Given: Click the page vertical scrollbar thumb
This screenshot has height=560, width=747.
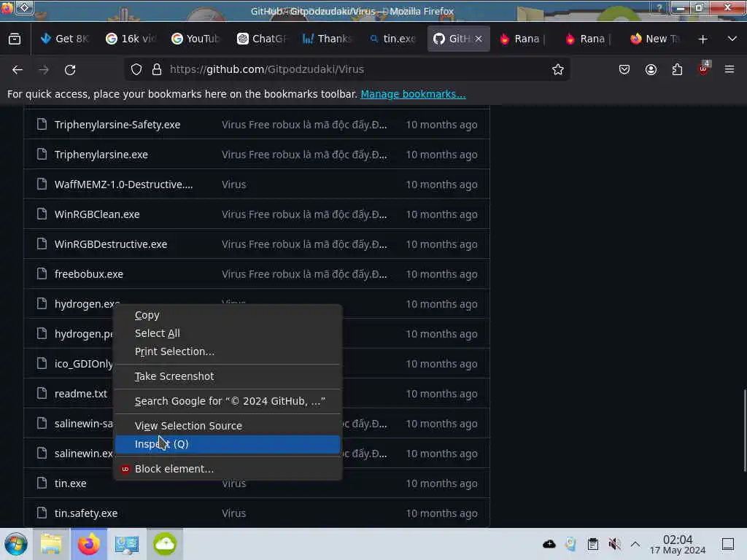Looking at the screenshot, I should pyautogui.click(x=745, y=431).
